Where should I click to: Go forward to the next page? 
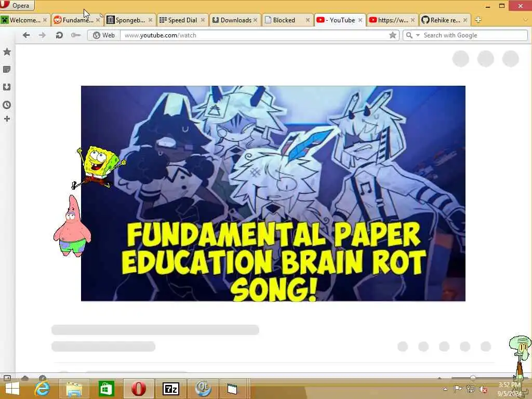click(42, 35)
